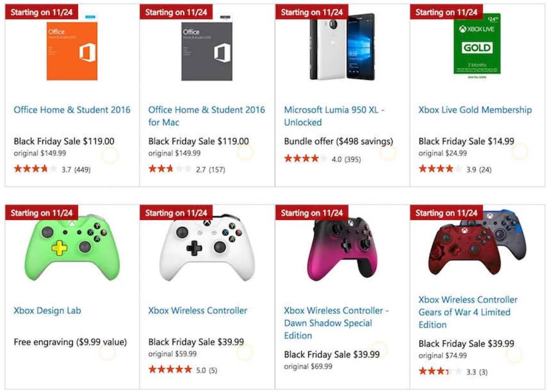Open Microsoft Lumia 950 XL - Unlocked link

tap(334, 116)
